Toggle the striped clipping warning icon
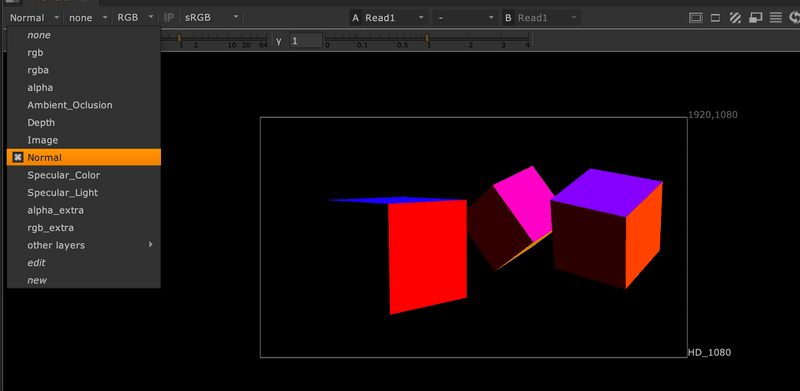 (x=735, y=18)
